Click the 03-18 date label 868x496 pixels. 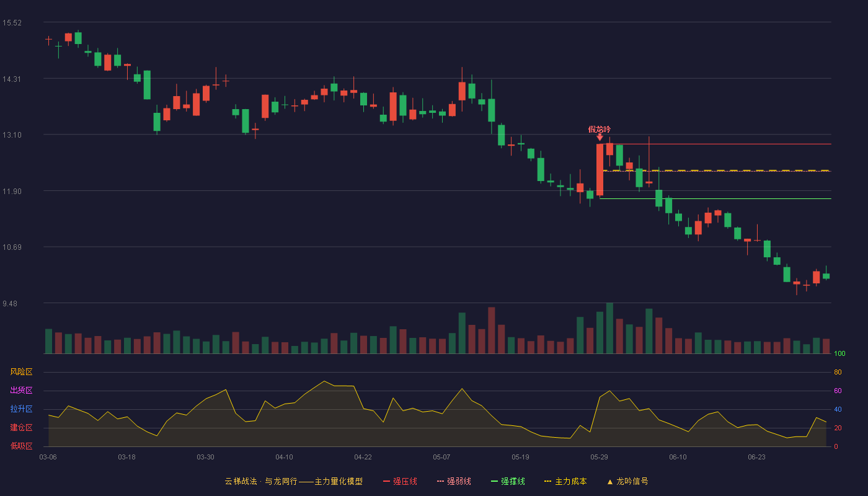(x=126, y=457)
